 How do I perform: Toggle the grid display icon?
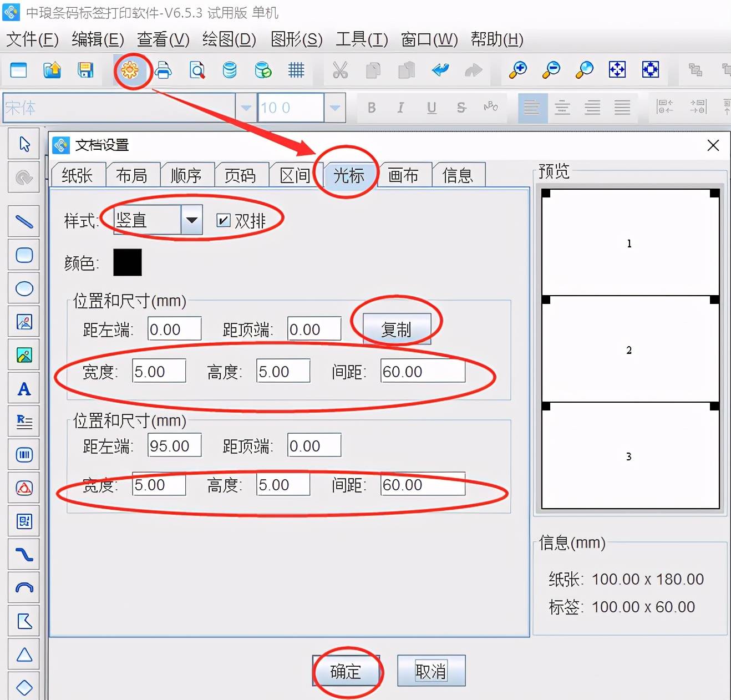click(296, 70)
